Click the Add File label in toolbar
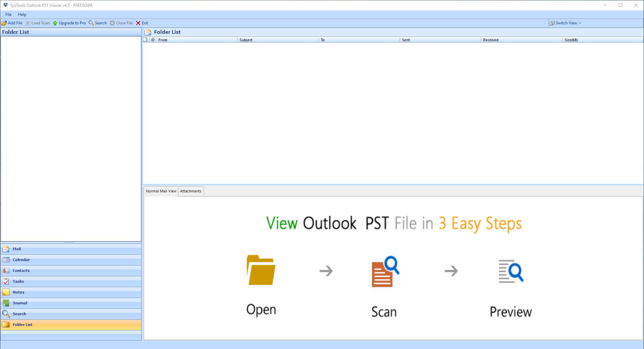Screen dimensions: 644x349 [15, 23]
